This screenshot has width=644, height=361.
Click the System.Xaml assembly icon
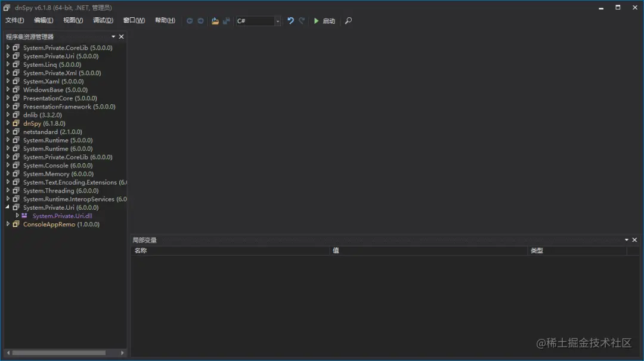click(16, 81)
